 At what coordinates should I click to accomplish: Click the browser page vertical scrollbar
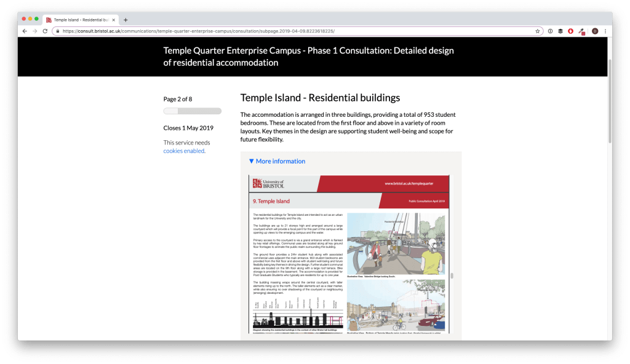(610, 101)
